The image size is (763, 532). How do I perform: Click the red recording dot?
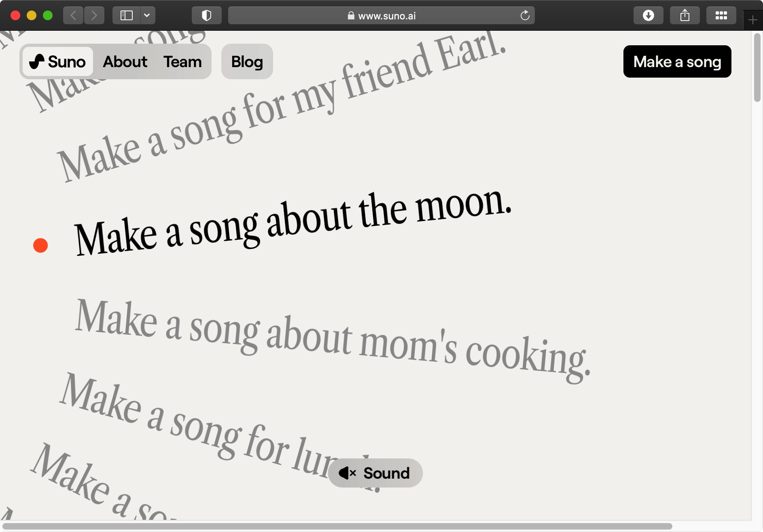click(x=40, y=245)
